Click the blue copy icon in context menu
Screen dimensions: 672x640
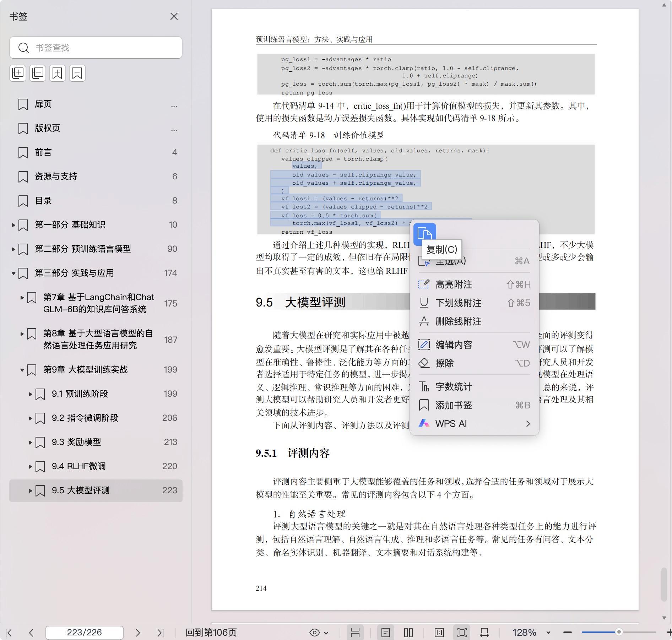(x=424, y=233)
